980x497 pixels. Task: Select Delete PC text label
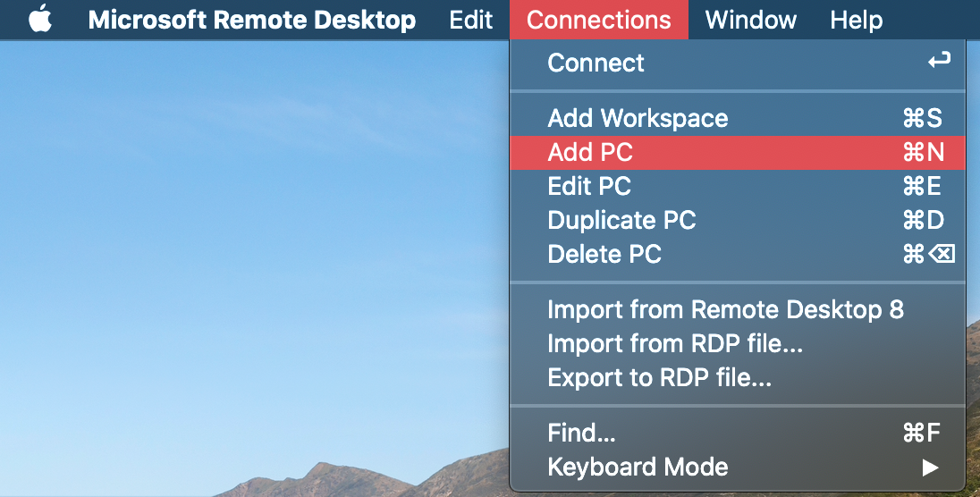coord(604,255)
